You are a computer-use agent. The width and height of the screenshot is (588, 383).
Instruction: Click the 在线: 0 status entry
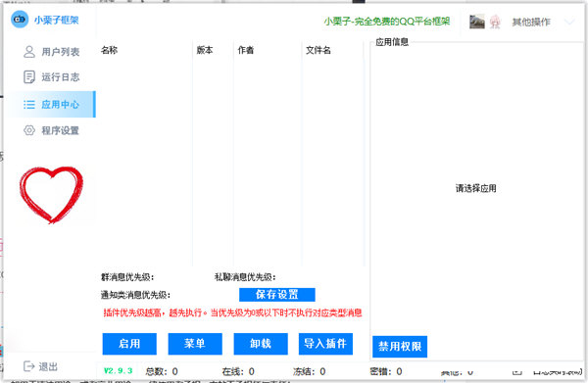238,372
